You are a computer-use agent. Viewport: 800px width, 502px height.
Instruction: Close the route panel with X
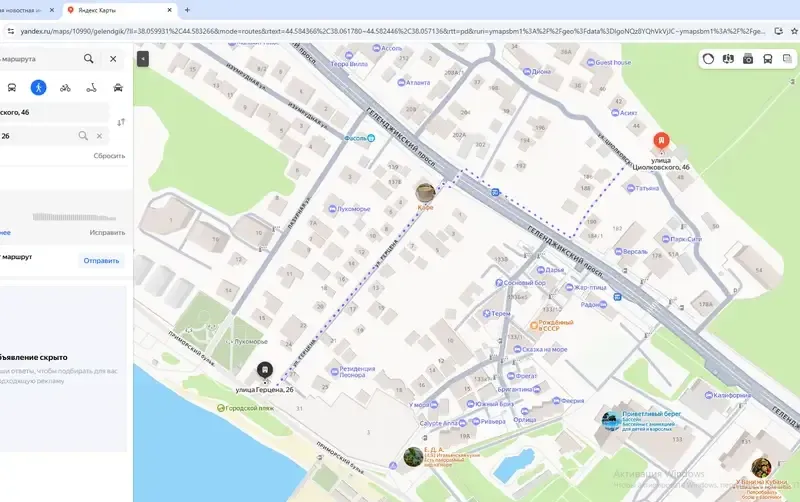tap(113, 59)
